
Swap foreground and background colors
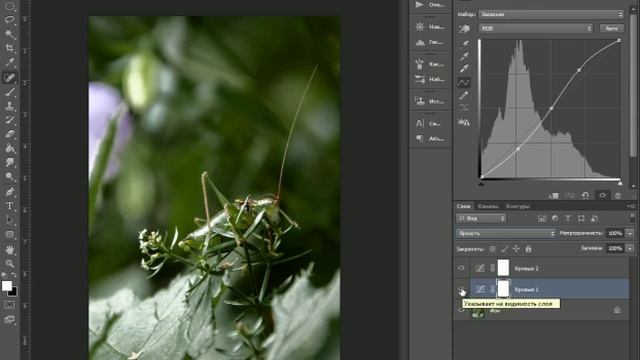pyautogui.click(x=14, y=275)
